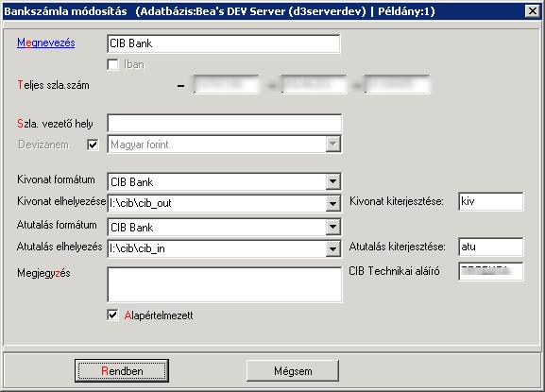Toggle the Devizanem checkbox
The image size is (545, 392).
coord(93,145)
